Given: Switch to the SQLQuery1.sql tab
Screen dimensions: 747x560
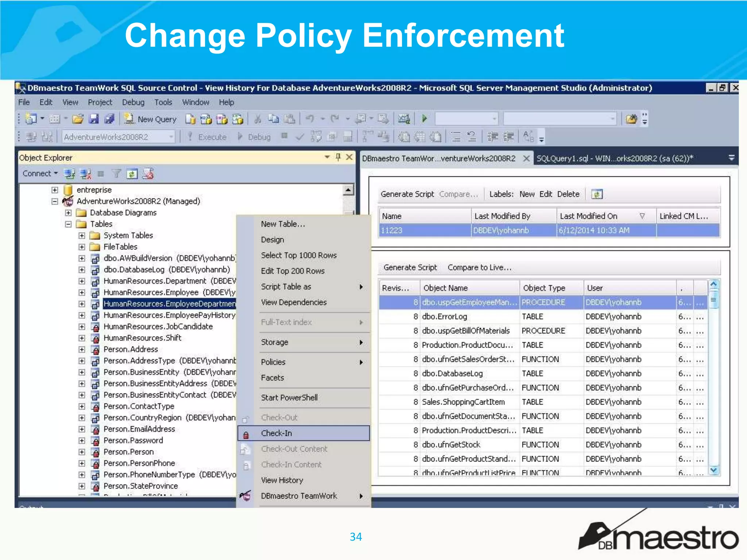Looking at the screenshot, I should [x=615, y=159].
